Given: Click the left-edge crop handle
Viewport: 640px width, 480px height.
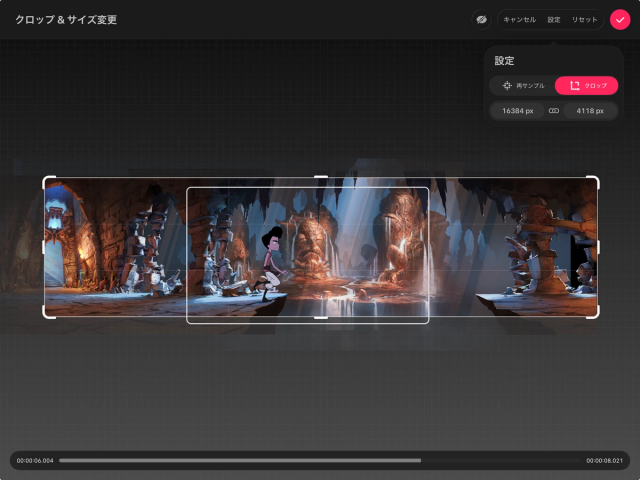Looking at the screenshot, I should coord(43,247).
